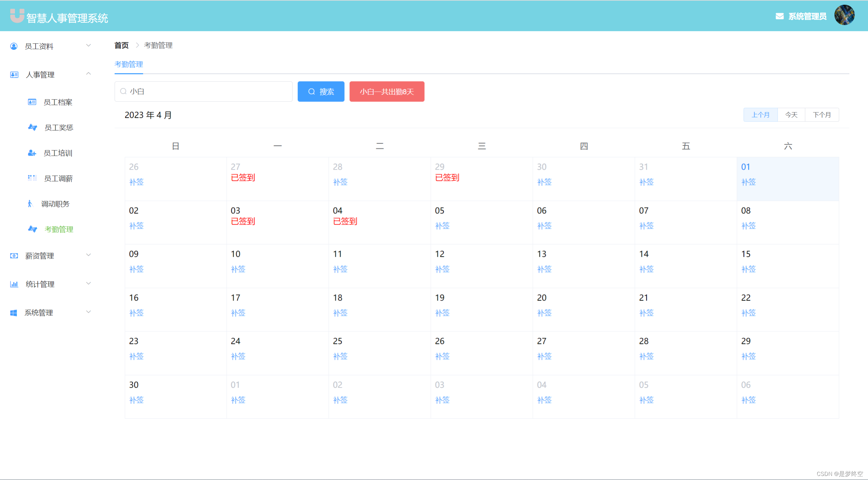Click the 统计管理 bar chart icon
This screenshot has width=868, height=480.
14,284
